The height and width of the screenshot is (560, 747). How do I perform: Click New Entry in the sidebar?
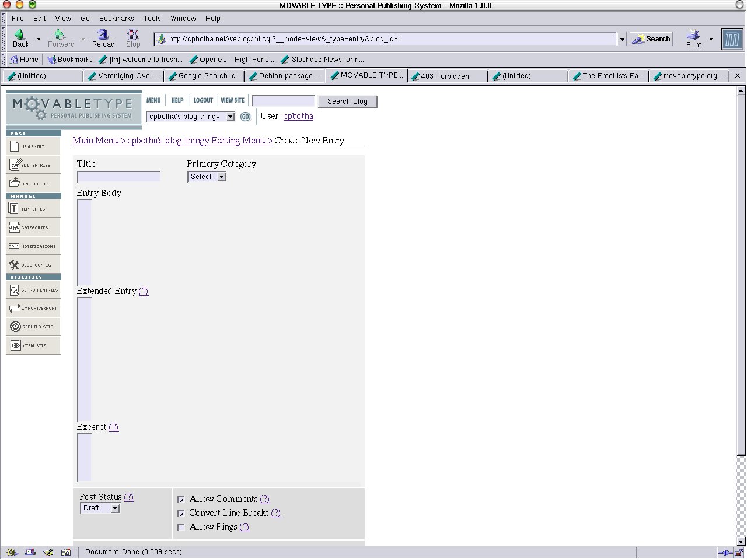click(33, 146)
